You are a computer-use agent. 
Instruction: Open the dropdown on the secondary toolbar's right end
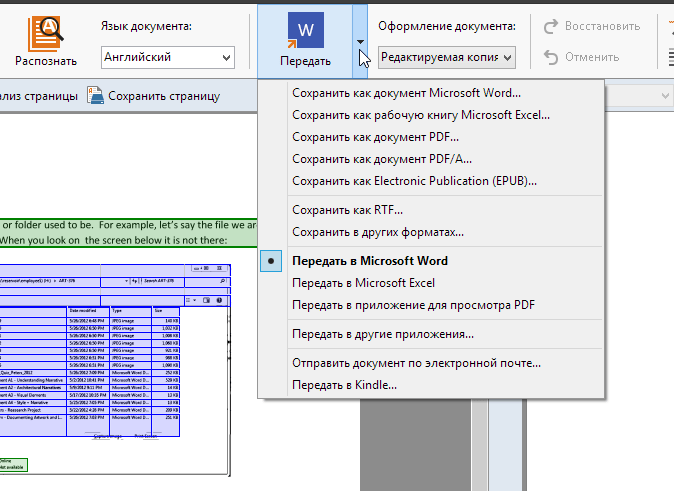point(665,96)
